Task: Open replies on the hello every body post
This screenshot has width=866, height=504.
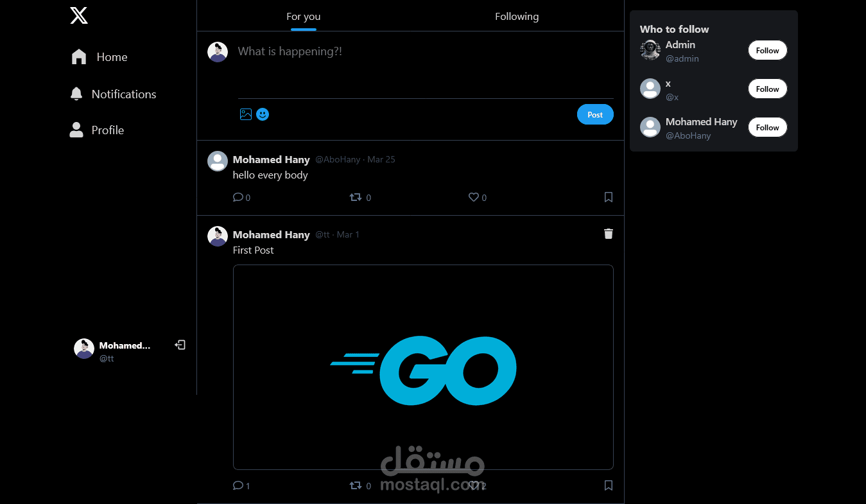Action: click(x=241, y=198)
